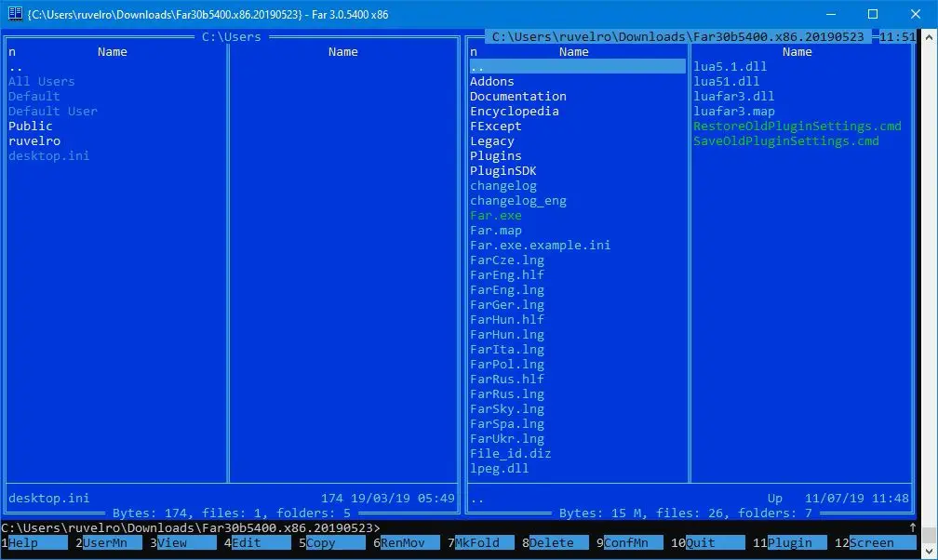Select the Plugins folder
Screen dimensions: 938x560
coord(495,156)
